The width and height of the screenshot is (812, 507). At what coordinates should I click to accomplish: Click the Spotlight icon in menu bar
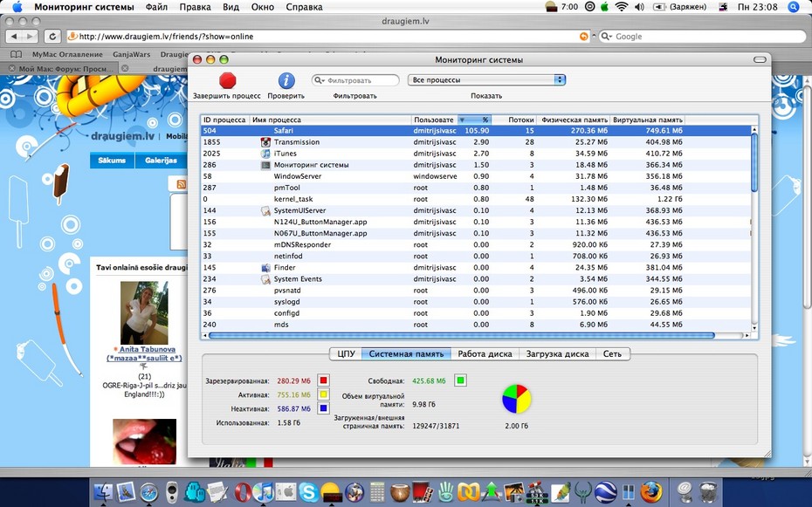[x=793, y=7]
